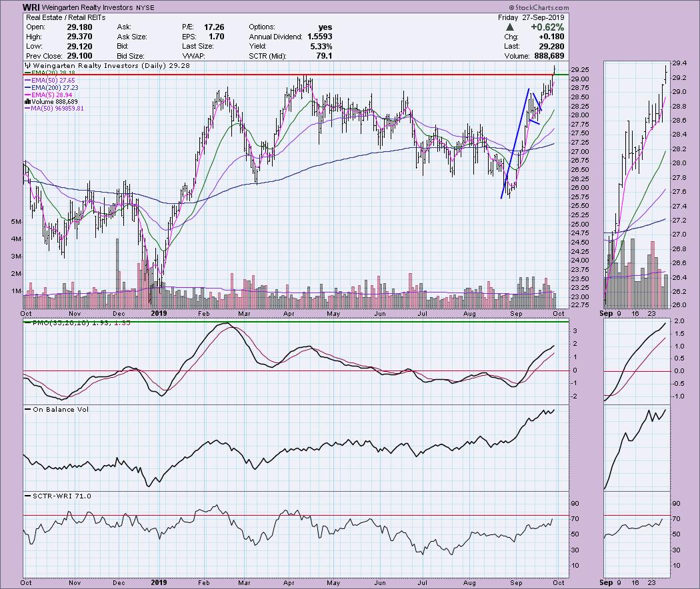Click the Open value 29.180
The image size is (700, 589).
click(79, 27)
